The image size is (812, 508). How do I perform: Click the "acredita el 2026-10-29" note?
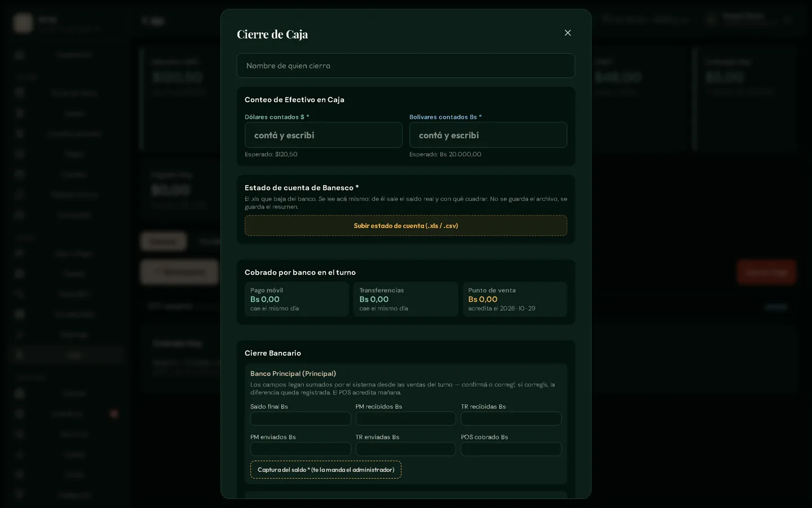coord(502,308)
